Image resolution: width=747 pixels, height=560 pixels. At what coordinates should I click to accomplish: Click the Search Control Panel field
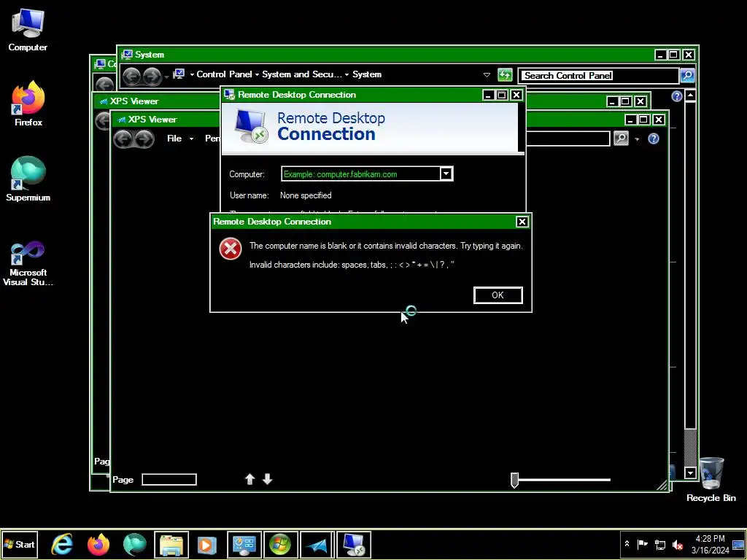pyautogui.click(x=598, y=75)
